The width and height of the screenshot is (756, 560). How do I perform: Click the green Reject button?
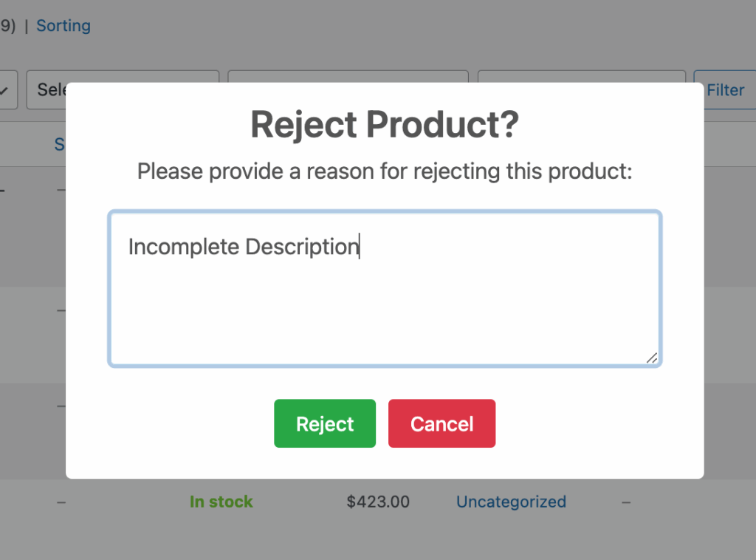tap(325, 423)
